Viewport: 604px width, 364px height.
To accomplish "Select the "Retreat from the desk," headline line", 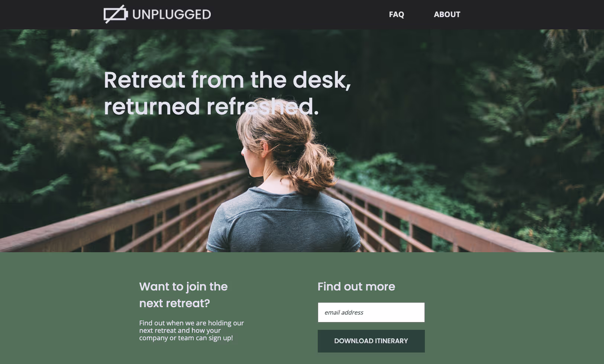I will (x=227, y=80).
